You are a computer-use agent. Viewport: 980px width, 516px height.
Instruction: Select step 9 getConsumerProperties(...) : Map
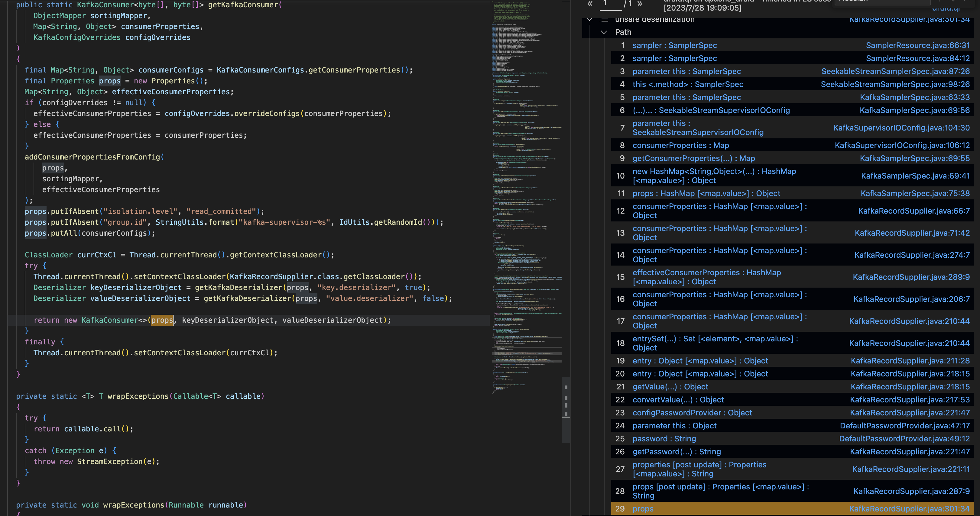(693, 158)
